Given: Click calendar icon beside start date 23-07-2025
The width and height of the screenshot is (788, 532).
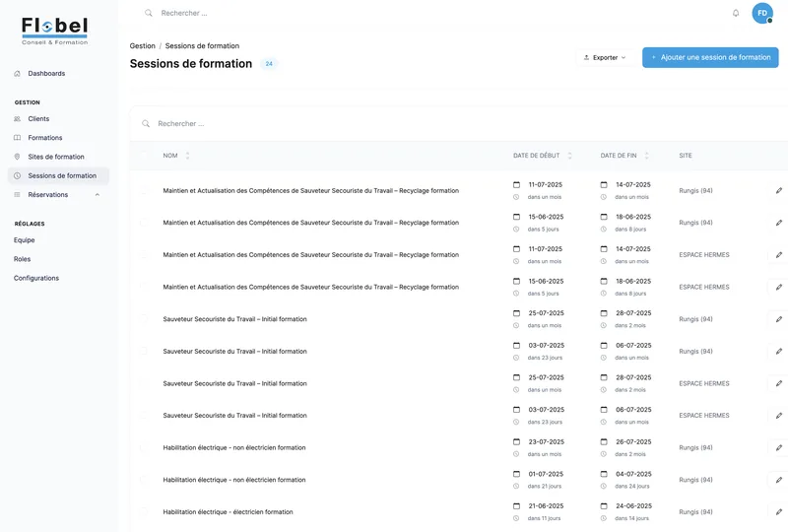Looking at the screenshot, I should (516, 442).
